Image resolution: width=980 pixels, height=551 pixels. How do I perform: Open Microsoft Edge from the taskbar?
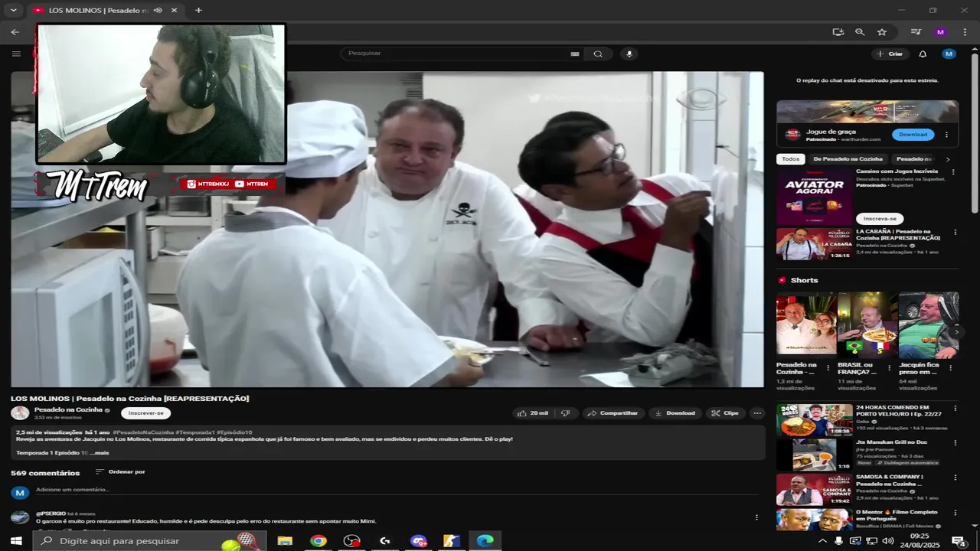click(x=485, y=541)
